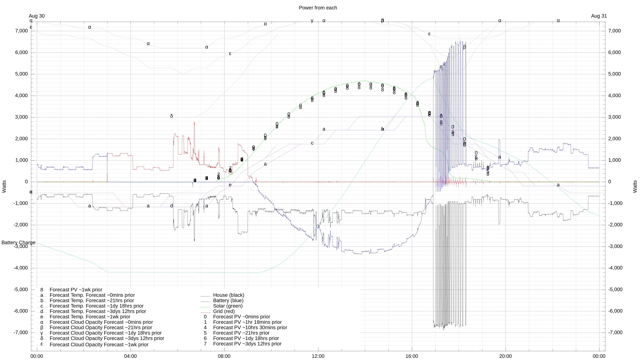The height and width of the screenshot is (362, 644).
Task: Click the 'c' temperature marker near 12:00
Action: click(312, 143)
